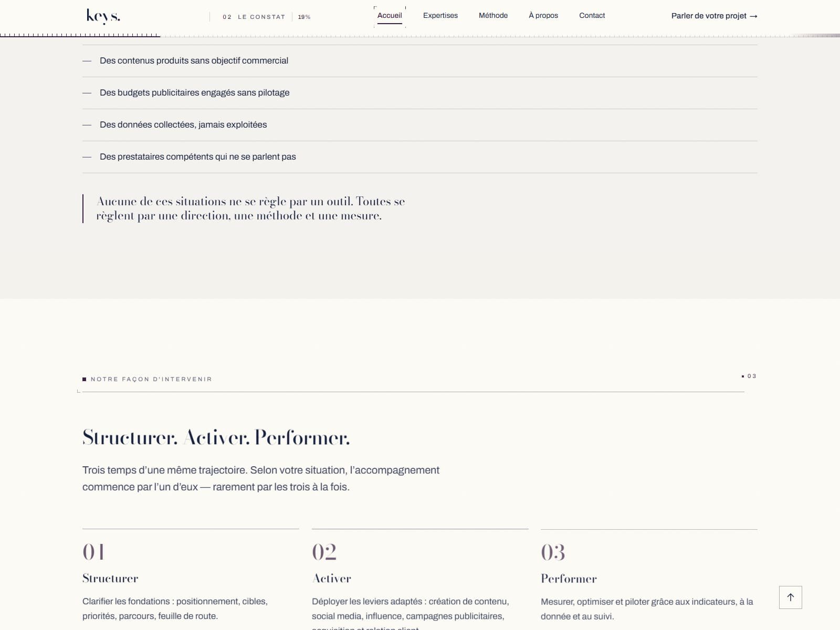
Task: Click the Structurer. Activer. Performer. heading
Action: coord(216,438)
